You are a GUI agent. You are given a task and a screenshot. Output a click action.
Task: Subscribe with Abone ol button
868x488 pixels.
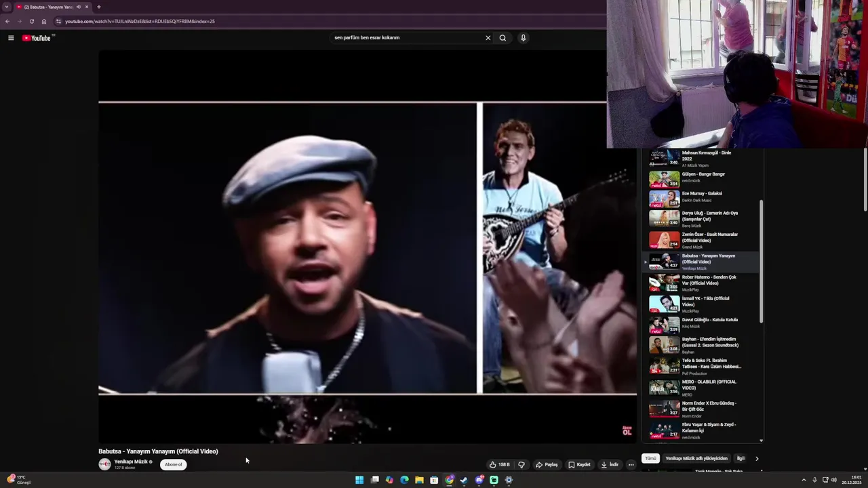174,464
